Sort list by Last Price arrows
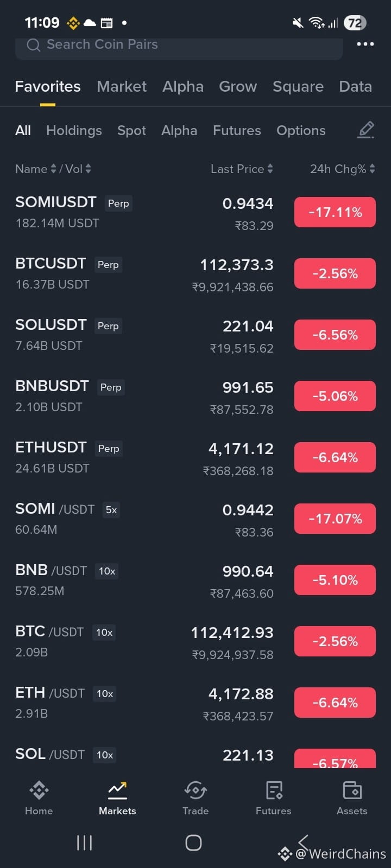 click(270, 169)
